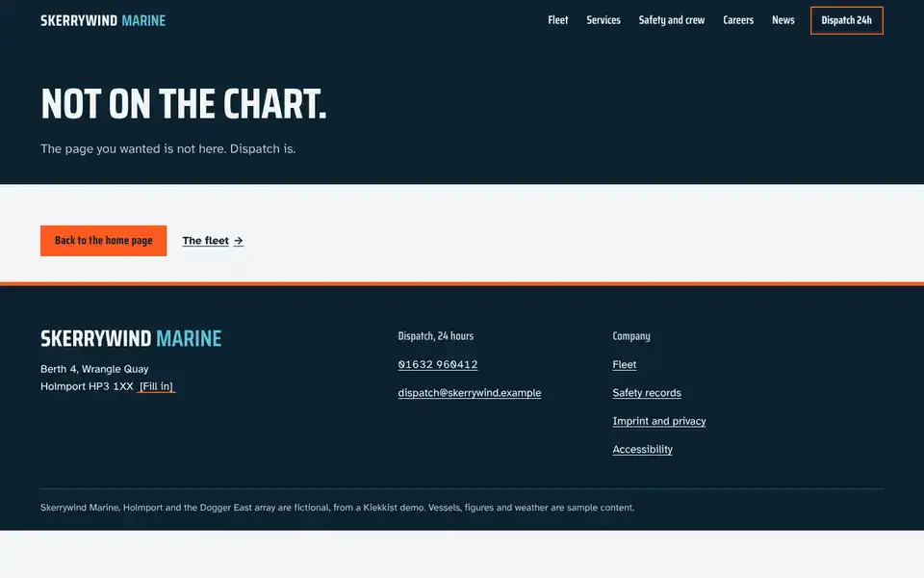The width and height of the screenshot is (924, 578).
Task: Open the Careers navigation item
Action: tap(738, 20)
